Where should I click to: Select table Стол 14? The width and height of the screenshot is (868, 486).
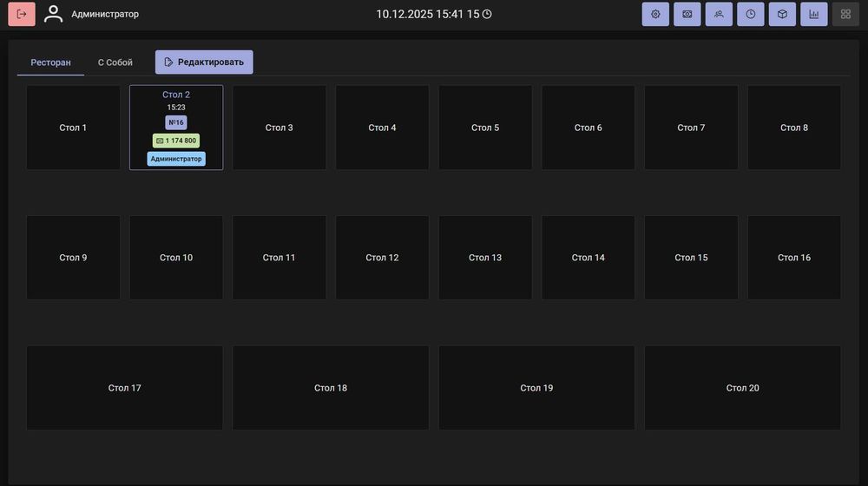click(x=588, y=258)
